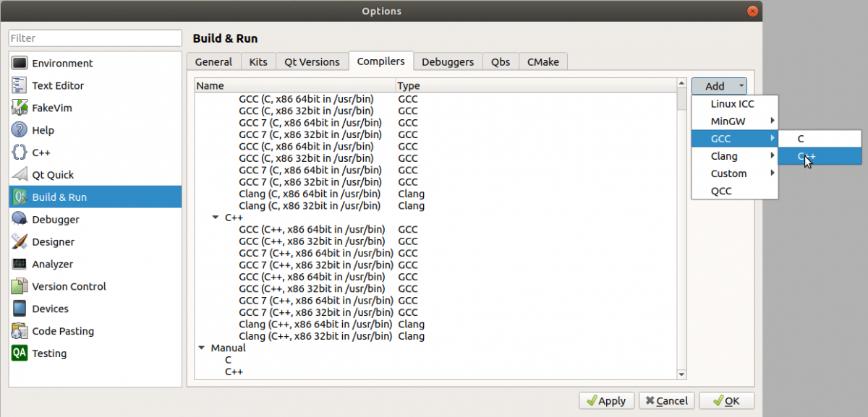Screen dimensions: 868x417
Task: Open the Debugger settings icon
Action: [x=18, y=219]
